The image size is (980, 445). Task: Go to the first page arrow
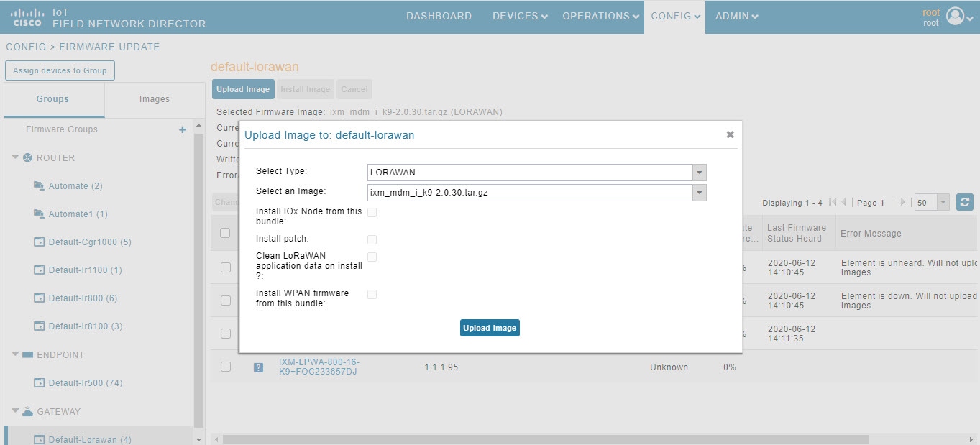(833, 203)
